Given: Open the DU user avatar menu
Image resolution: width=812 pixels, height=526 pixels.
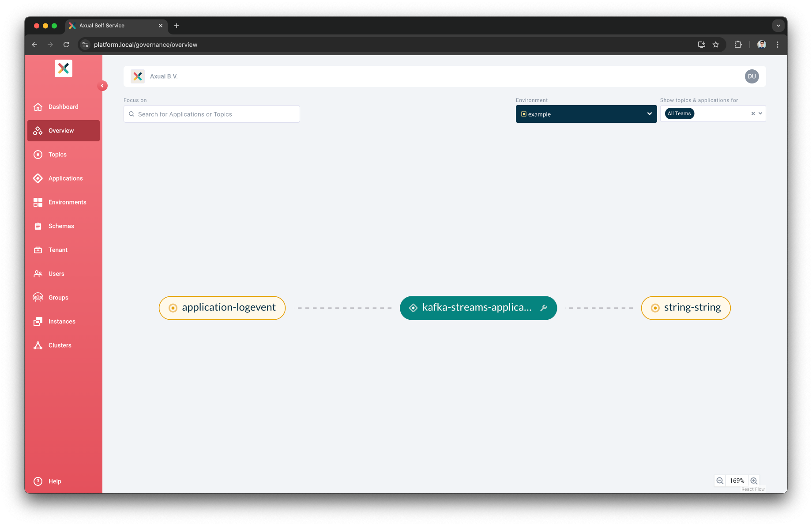Looking at the screenshot, I should coord(752,76).
